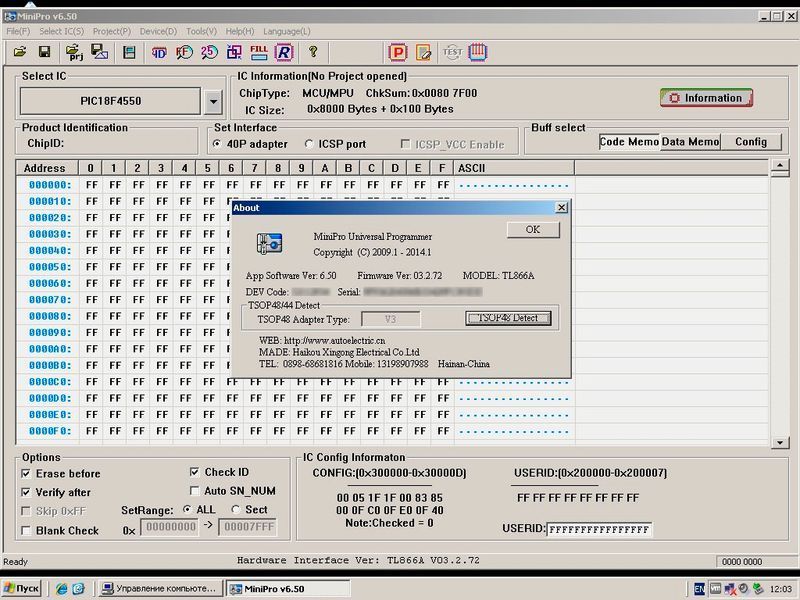Click the MiniPro v6.50 taskbar button
The image size is (800, 600).
tap(288, 588)
